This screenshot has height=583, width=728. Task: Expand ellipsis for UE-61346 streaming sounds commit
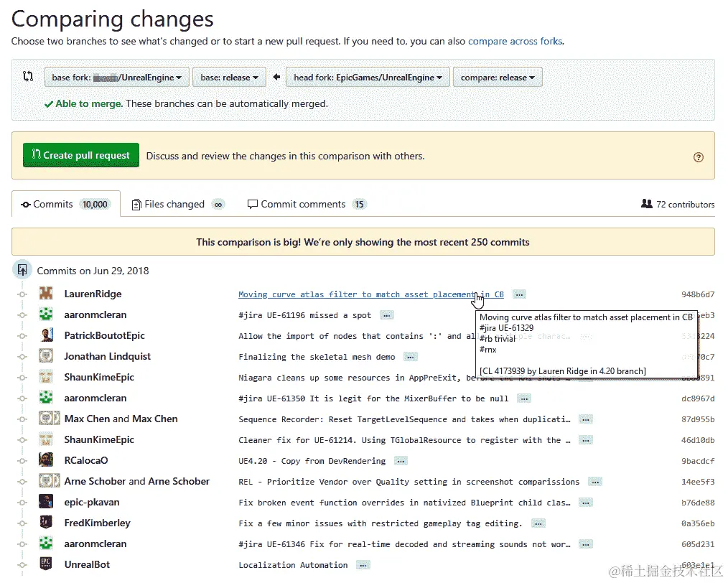click(585, 544)
